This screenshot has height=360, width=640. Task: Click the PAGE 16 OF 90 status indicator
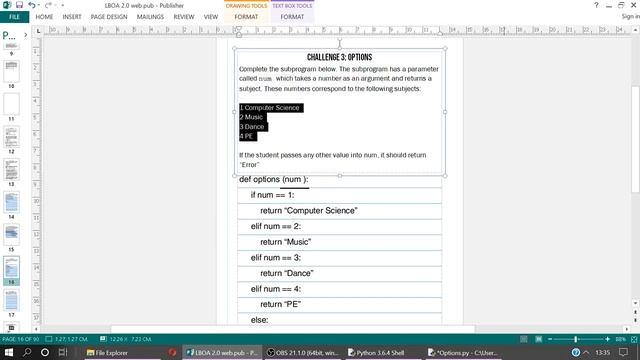(x=20, y=339)
